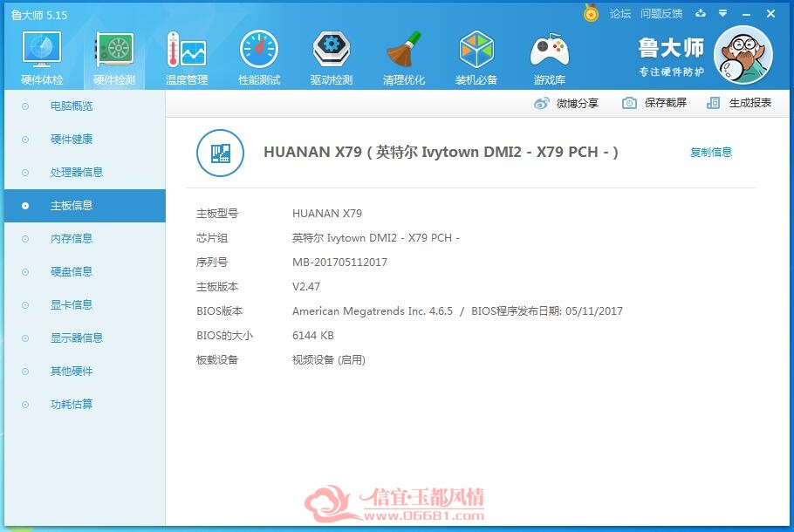Click the skin/download icon in title bar
794x532 pixels.
[701, 13]
